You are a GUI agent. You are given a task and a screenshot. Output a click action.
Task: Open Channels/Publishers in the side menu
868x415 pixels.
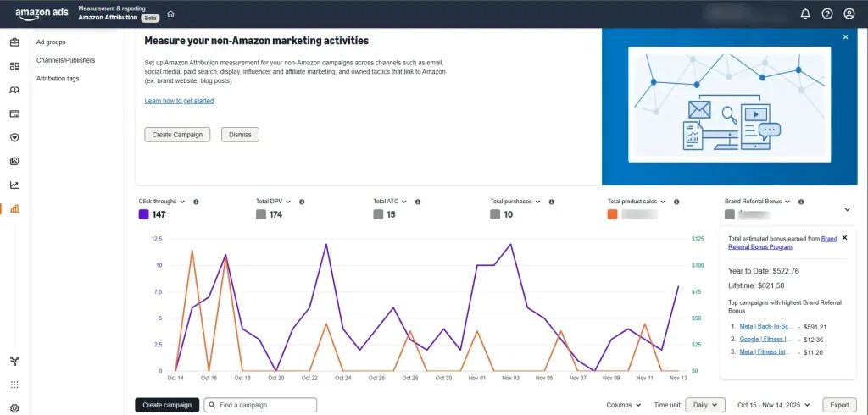point(66,60)
